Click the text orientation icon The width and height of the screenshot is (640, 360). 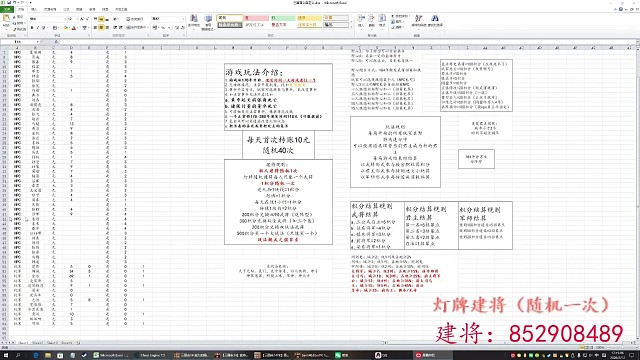pos(116,19)
